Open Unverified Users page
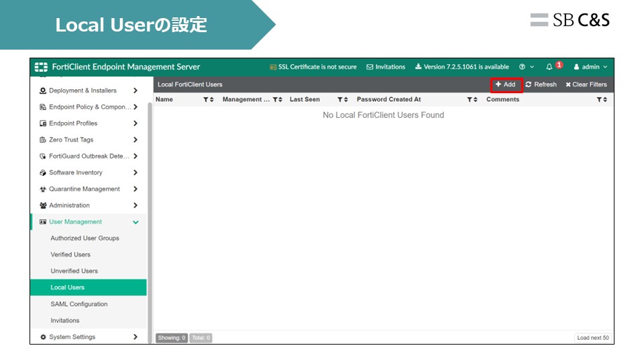 tap(74, 271)
